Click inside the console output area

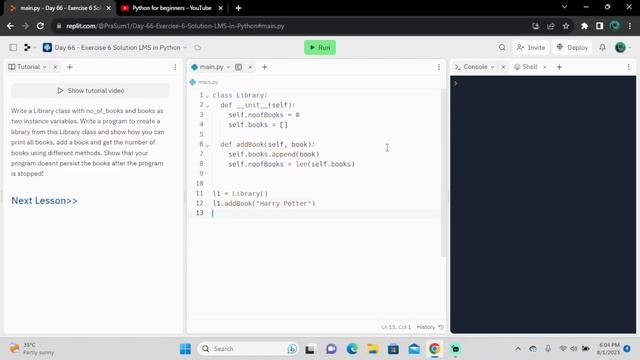click(x=543, y=204)
